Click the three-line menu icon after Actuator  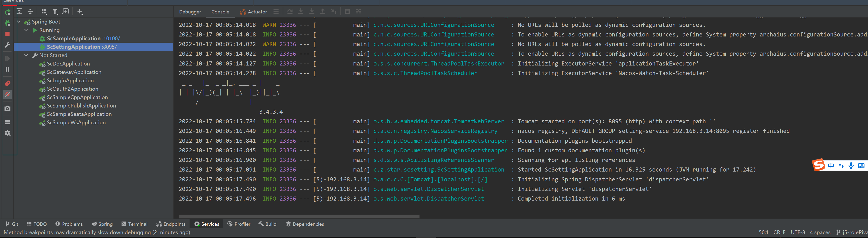pos(276,12)
